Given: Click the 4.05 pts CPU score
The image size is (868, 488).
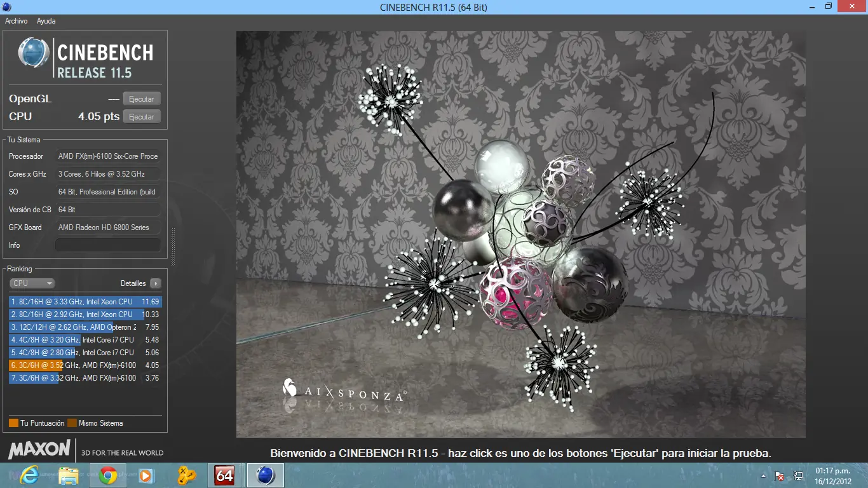Looking at the screenshot, I should click(98, 117).
